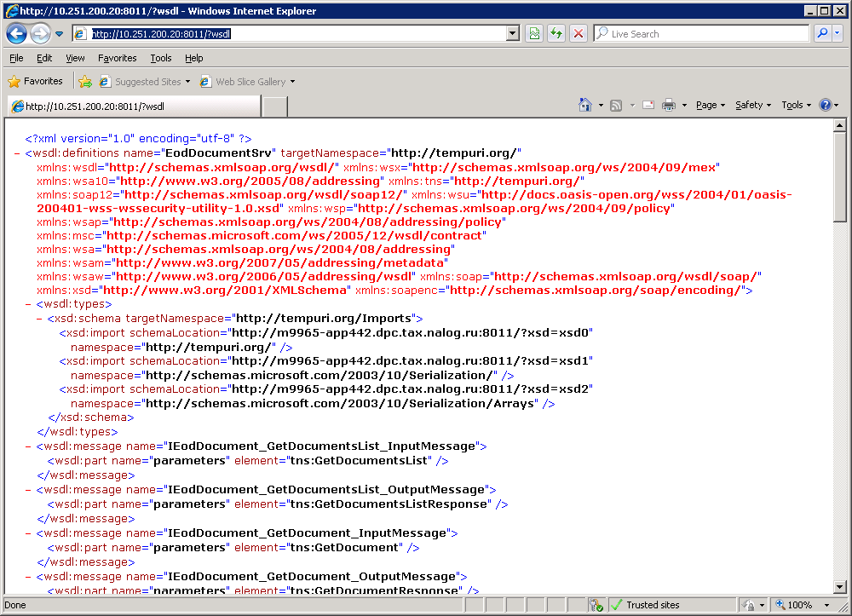Collapse the wsdl:types element

point(29,304)
